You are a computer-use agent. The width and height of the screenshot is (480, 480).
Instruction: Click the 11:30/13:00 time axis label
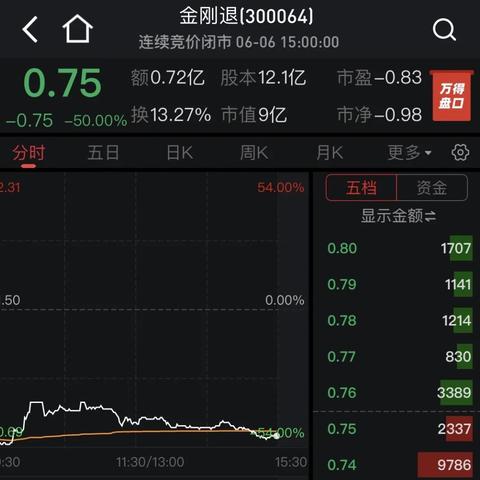tap(150, 462)
